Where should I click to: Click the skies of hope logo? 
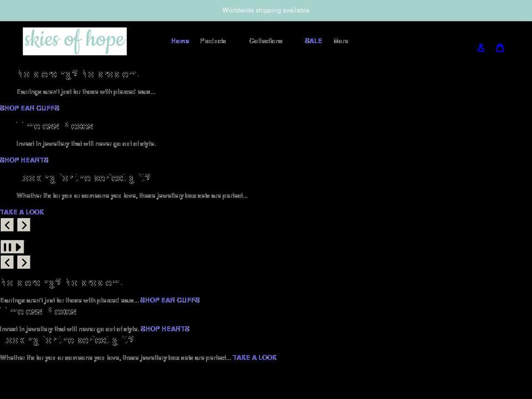coord(75,41)
